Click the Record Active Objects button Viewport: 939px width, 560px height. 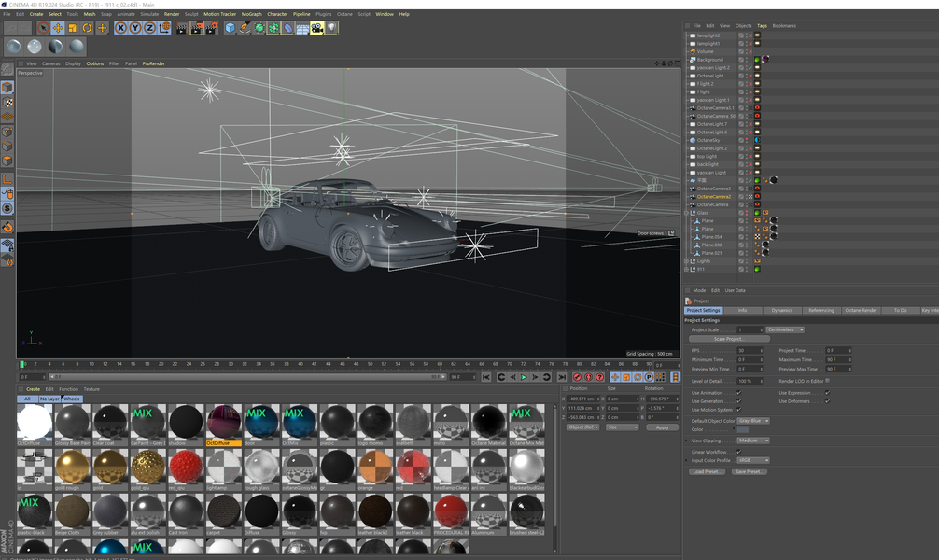pyautogui.click(x=577, y=377)
